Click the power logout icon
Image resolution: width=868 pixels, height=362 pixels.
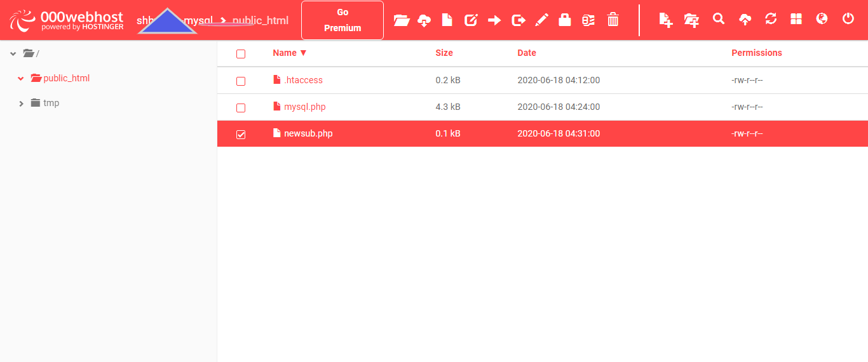(848, 19)
